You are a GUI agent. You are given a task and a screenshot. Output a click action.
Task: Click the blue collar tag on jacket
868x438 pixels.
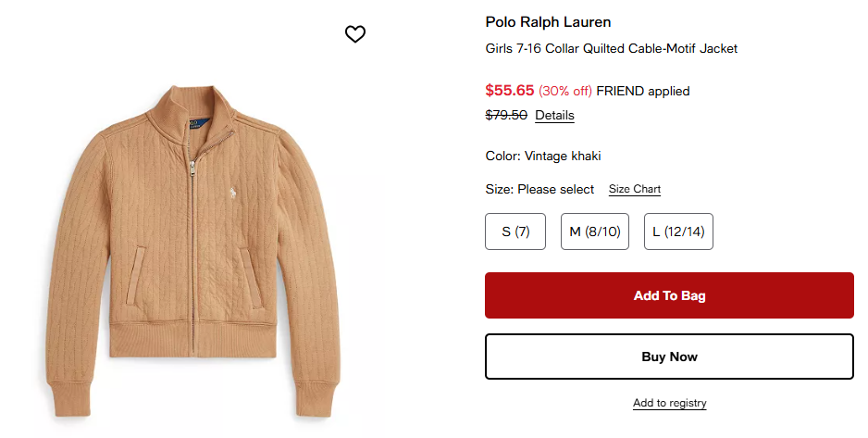click(x=194, y=123)
